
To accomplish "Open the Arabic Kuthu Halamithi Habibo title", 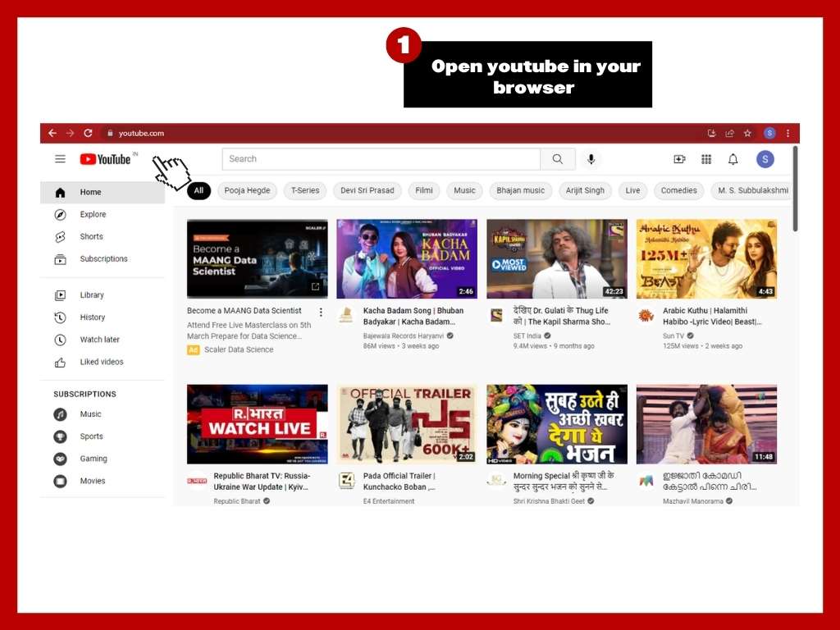I will (x=712, y=316).
